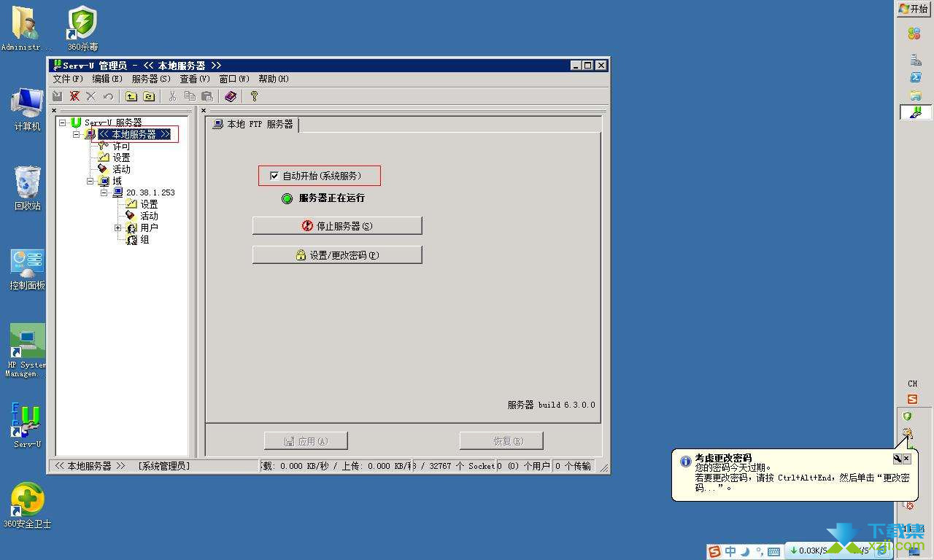Viewport: 934px width, 560px height.
Task: Select the 20.38.1.253 domain item
Action: click(x=150, y=192)
